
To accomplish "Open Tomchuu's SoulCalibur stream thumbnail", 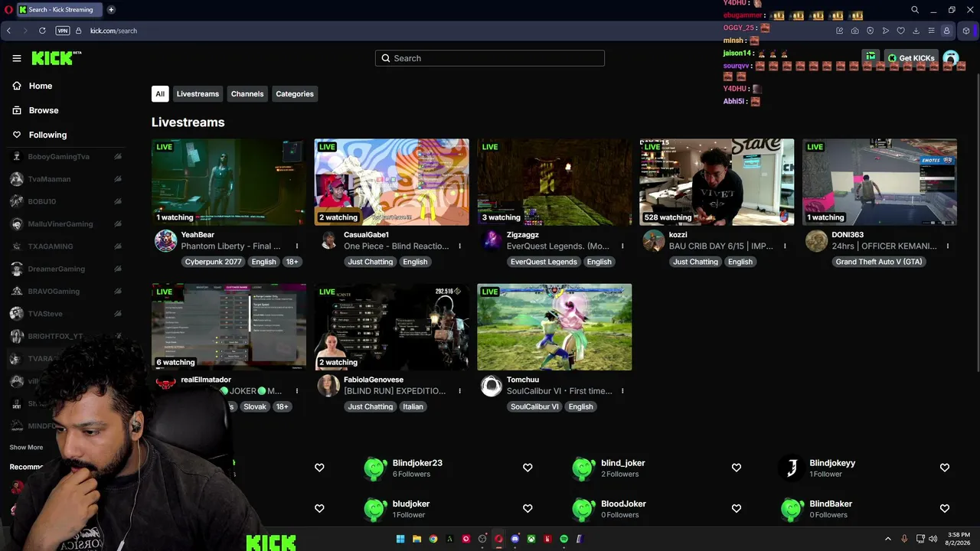I will pos(554,327).
